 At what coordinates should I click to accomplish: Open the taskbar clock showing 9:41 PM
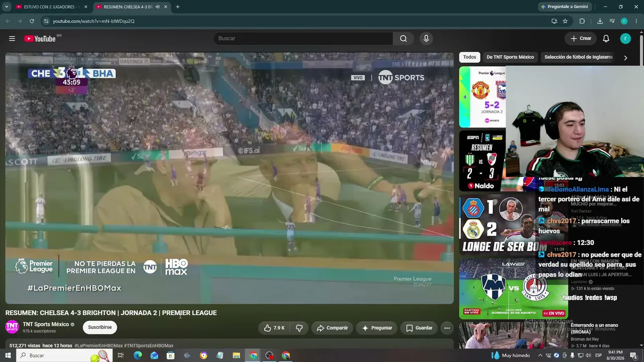(615, 355)
